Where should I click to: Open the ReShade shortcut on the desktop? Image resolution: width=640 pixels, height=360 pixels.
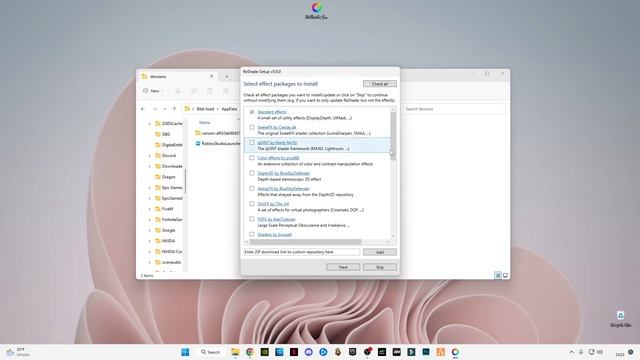pos(316,11)
